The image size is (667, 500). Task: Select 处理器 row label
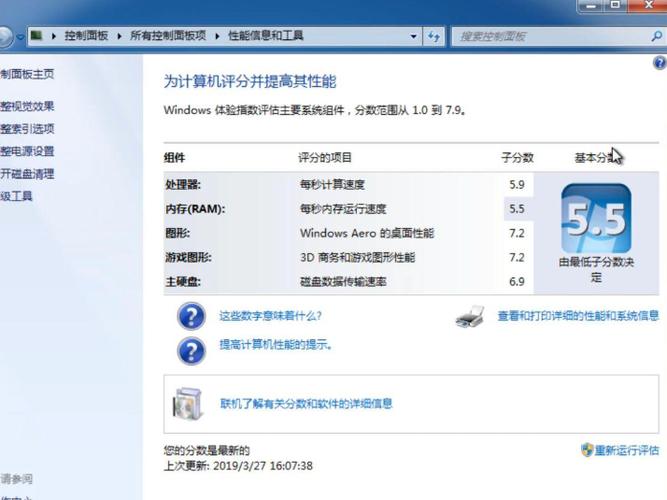(183, 185)
